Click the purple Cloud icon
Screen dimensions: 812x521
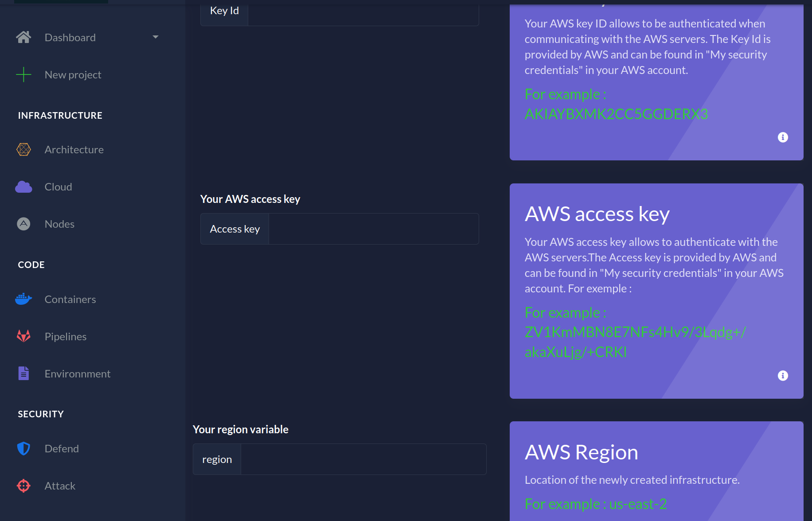pos(23,187)
